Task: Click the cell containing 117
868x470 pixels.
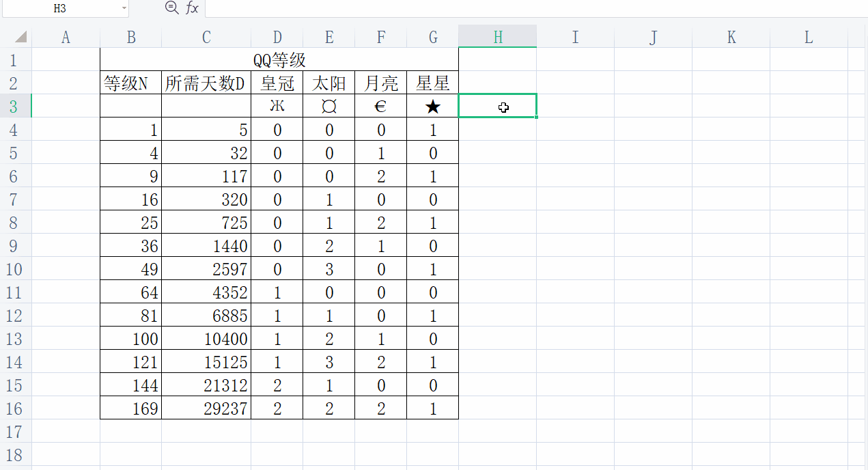Action: [206, 176]
